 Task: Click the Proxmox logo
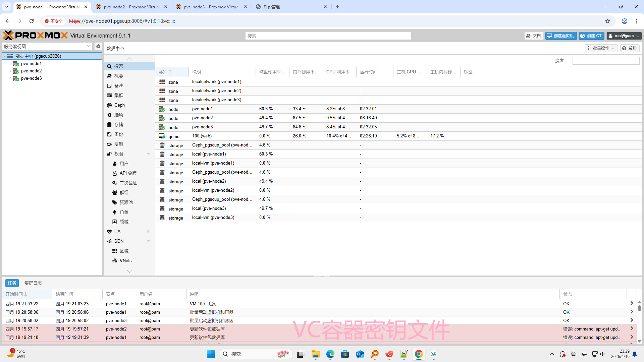point(36,36)
